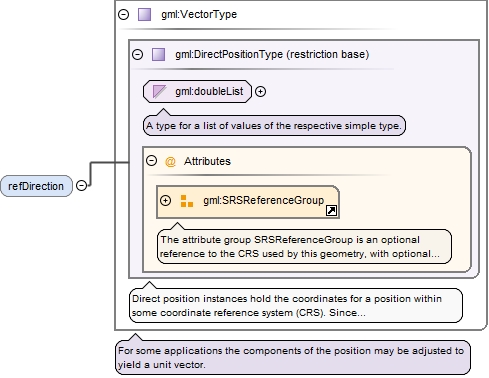
Task: Click the unit vector annotation note
Action: tap(293, 357)
